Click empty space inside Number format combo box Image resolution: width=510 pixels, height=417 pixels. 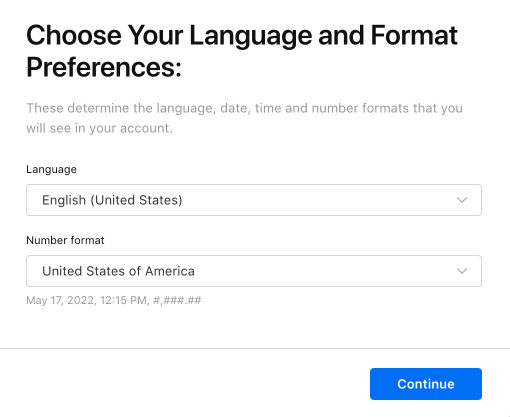[x=323, y=271]
